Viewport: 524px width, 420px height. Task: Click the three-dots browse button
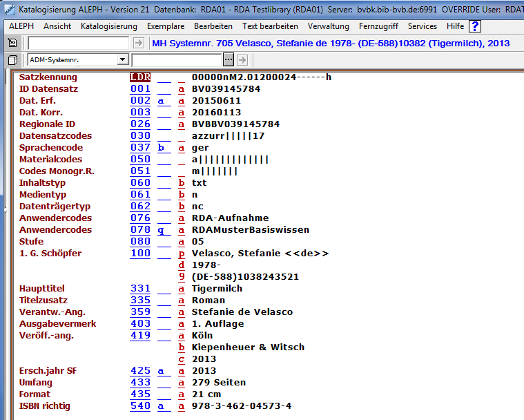(x=229, y=60)
